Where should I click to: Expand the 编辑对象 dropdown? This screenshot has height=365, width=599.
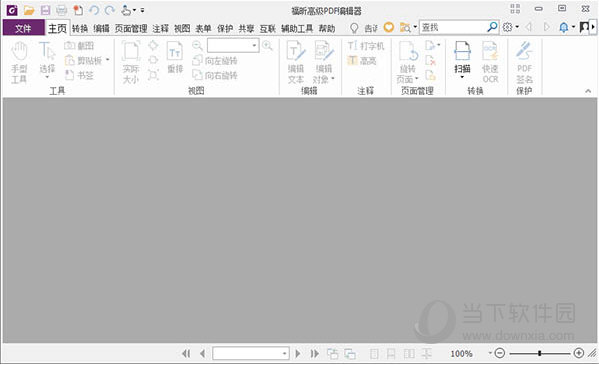(333, 79)
